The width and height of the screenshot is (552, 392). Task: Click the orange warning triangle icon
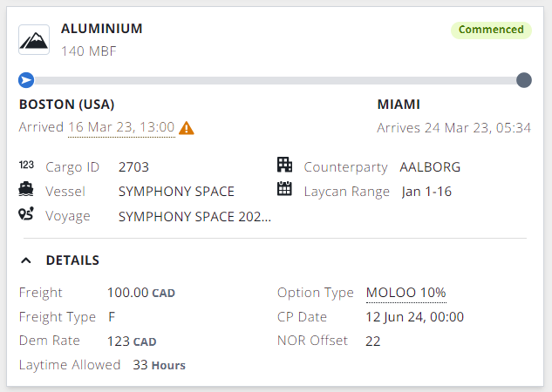(x=187, y=128)
